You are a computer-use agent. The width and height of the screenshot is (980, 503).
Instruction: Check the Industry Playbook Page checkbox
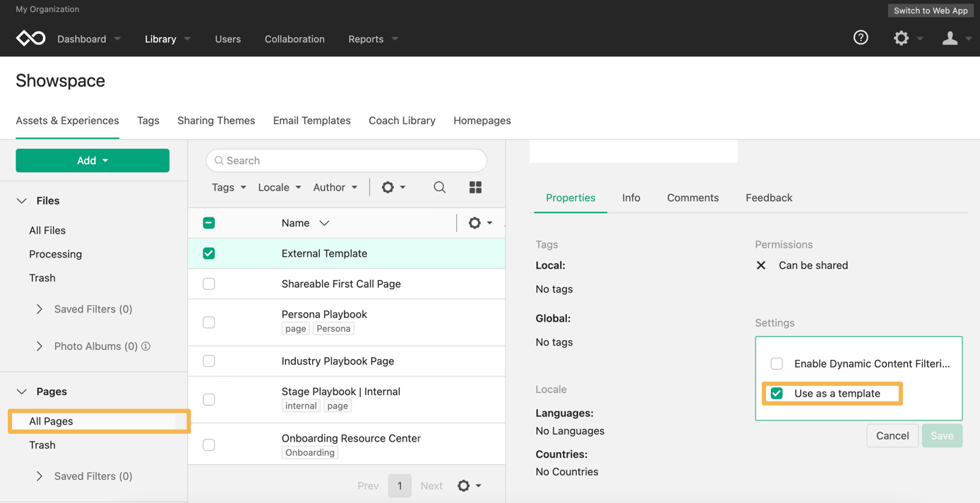[209, 361]
